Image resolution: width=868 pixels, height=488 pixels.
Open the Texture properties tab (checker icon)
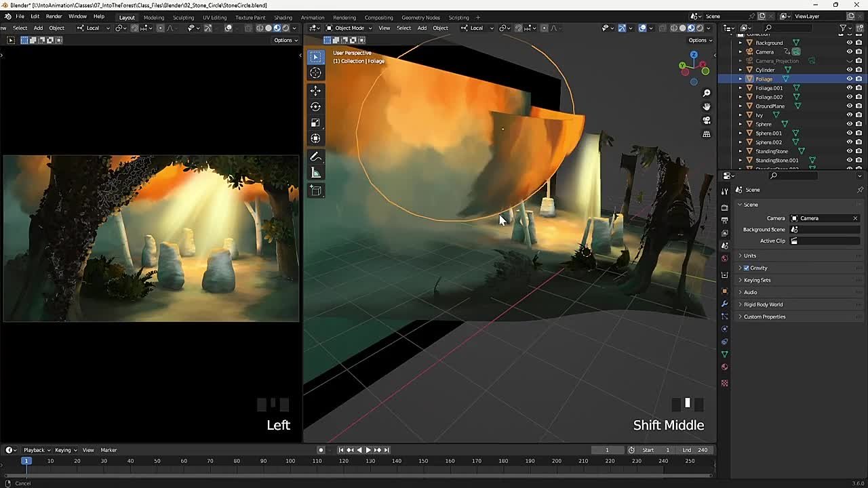pos(724,384)
